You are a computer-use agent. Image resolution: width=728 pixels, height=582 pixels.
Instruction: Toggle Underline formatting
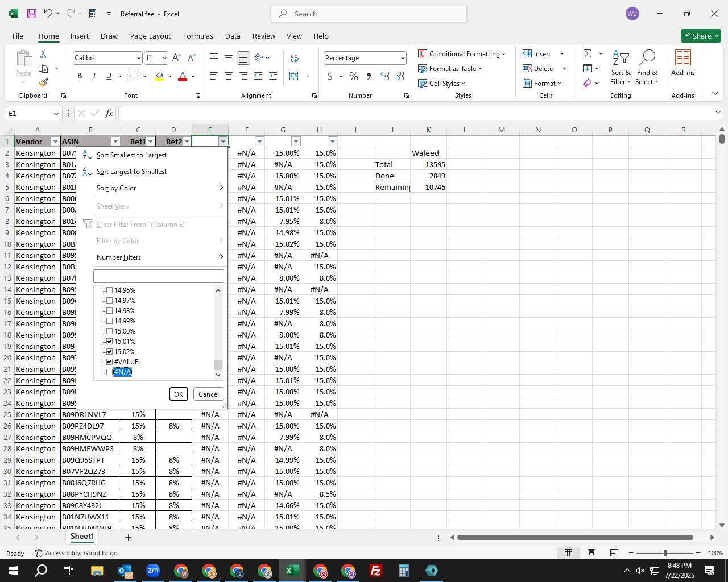[109, 76]
